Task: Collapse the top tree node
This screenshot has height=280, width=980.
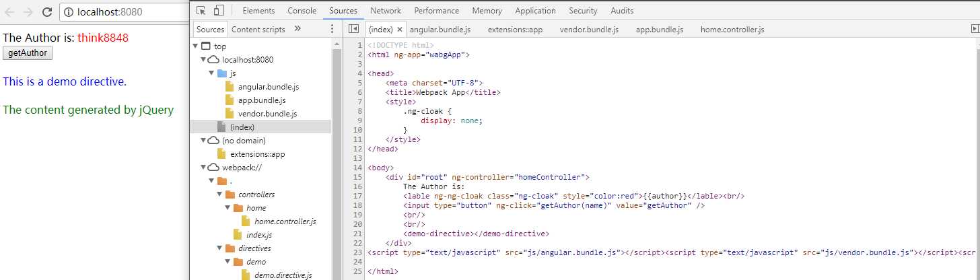Action: 196,46
